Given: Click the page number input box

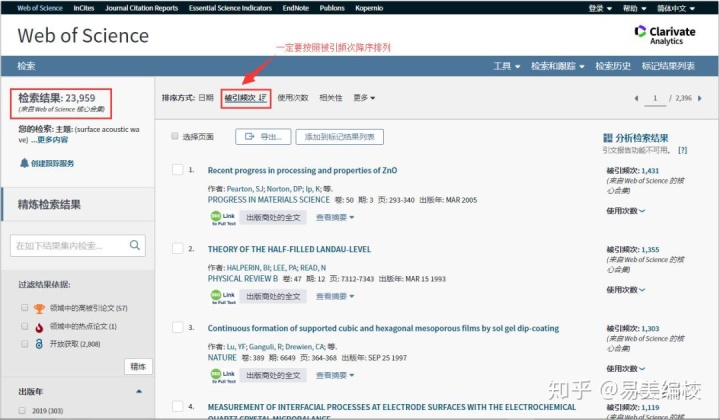Looking at the screenshot, I should point(655,98).
